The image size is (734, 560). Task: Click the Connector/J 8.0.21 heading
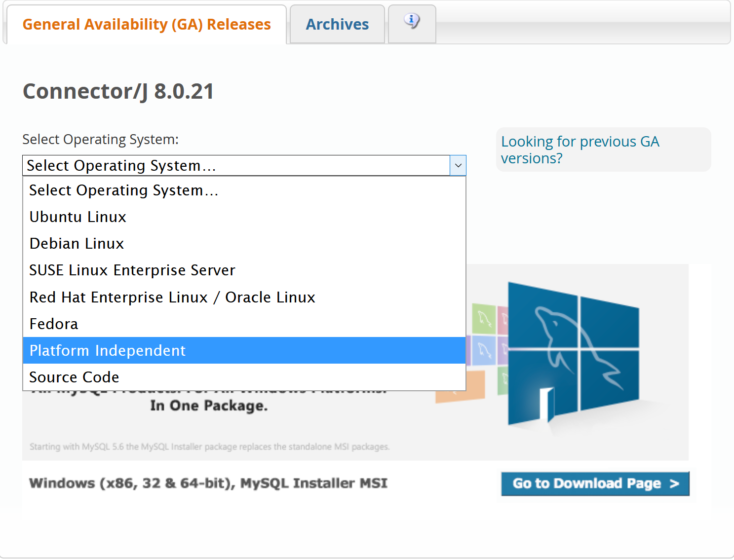click(118, 92)
